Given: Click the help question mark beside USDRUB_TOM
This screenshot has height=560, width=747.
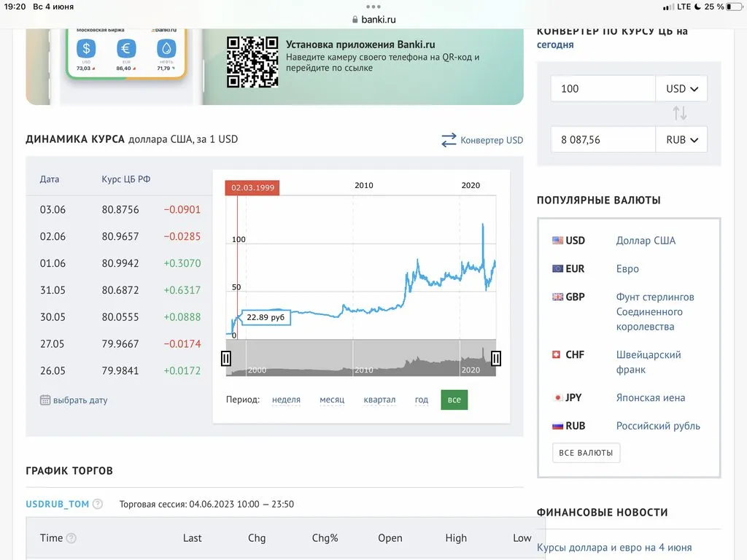Looking at the screenshot, I should coord(98,504).
